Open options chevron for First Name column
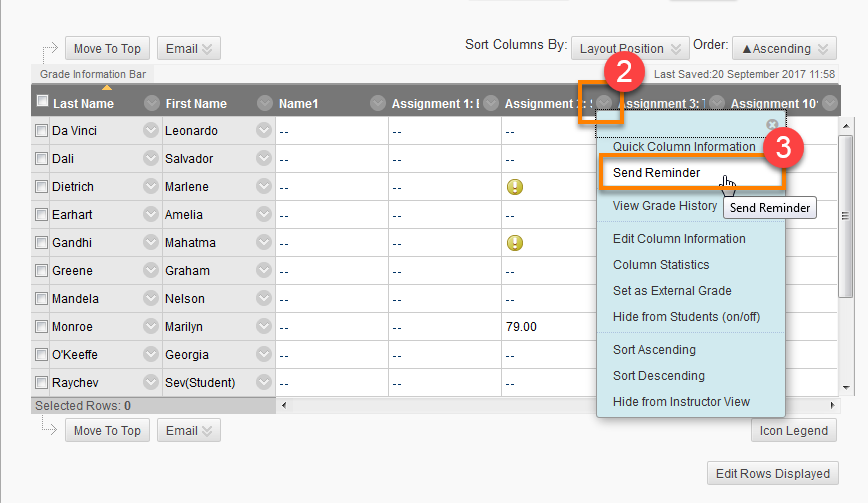 click(x=264, y=103)
